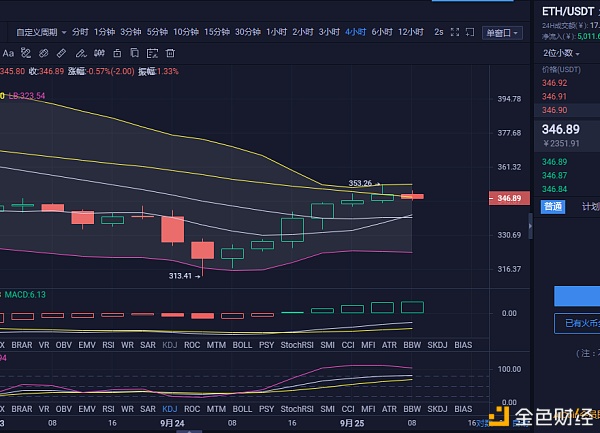
Task: Select the active 4小时 interval
Action: click(355, 32)
